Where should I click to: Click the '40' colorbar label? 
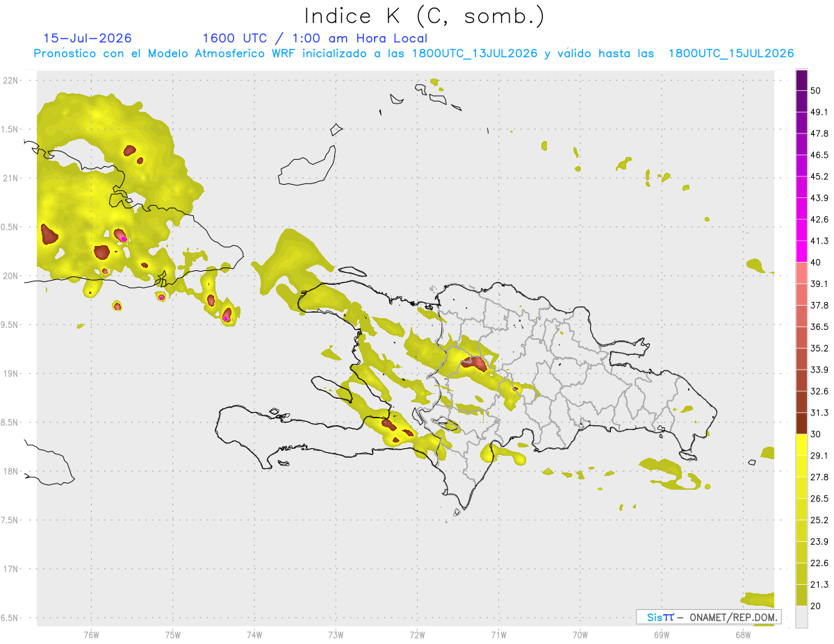[816, 263]
